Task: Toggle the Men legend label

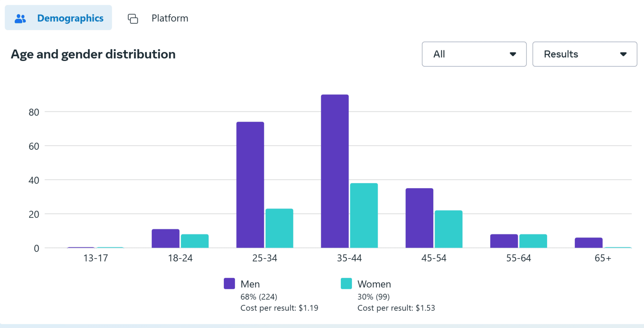Action: 250,284
